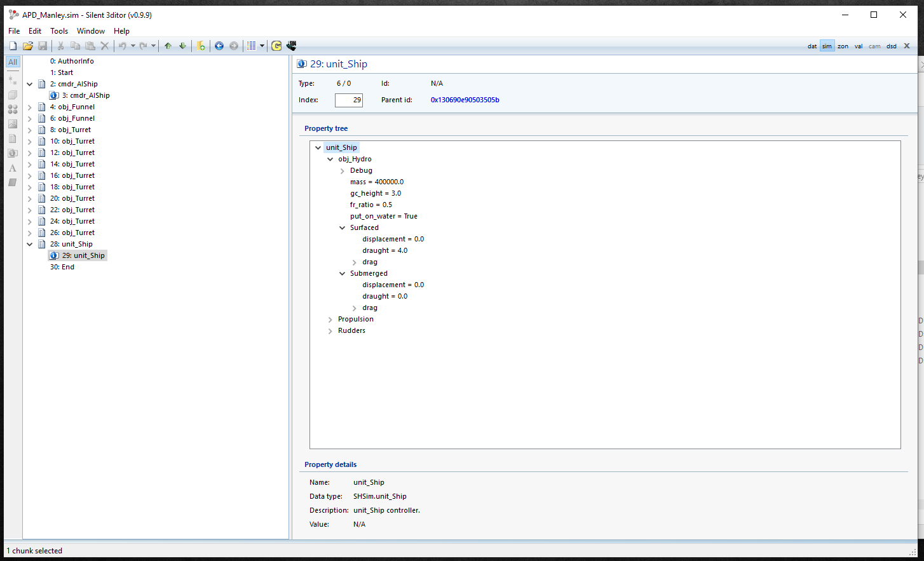Image resolution: width=924 pixels, height=561 pixels.
Task: Select the mass = 400000.0 property
Action: [377, 182]
